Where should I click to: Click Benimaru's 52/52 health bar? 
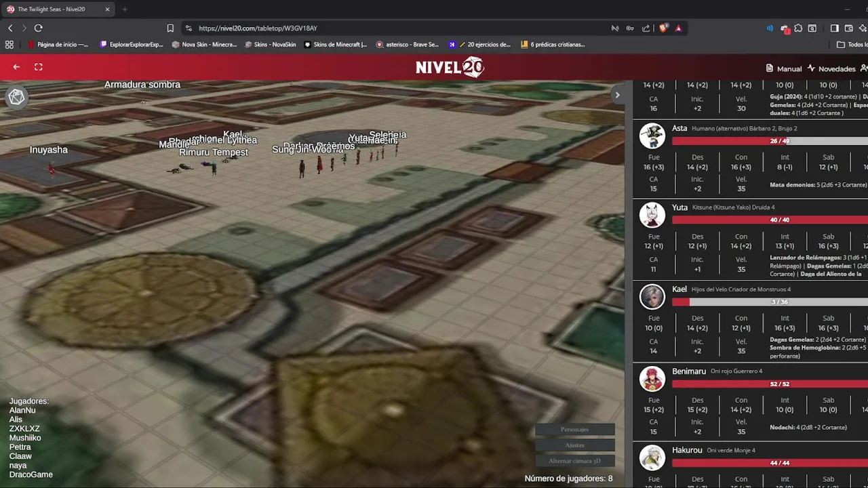click(770, 384)
